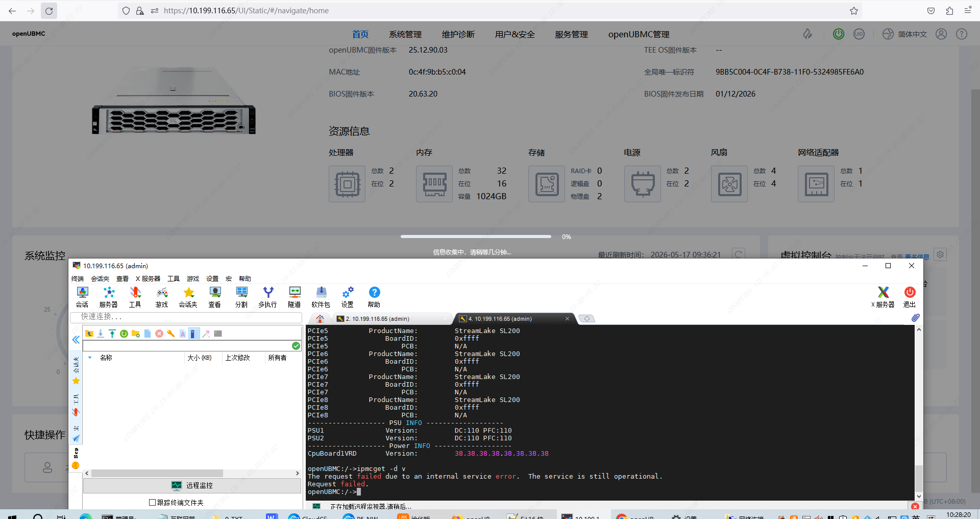
Task: Select the 分割 (Split) toolbar icon
Action: coord(241,297)
